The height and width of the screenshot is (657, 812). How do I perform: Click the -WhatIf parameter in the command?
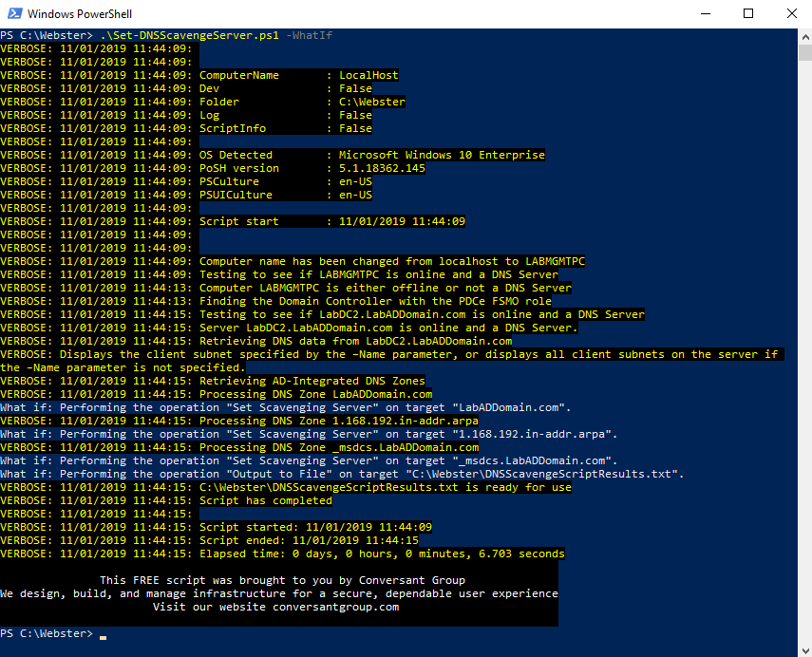tap(309, 35)
